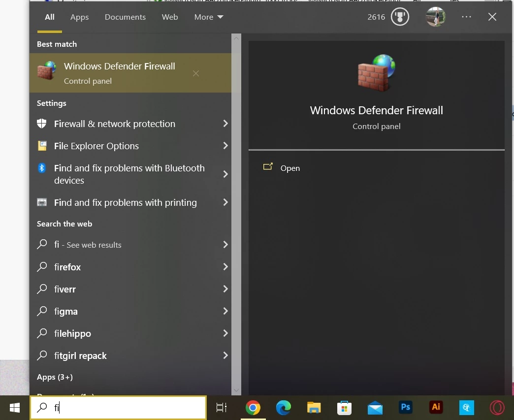The image size is (514, 420).
Task: Click the large firewall icon in preview pane
Action: click(376, 73)
